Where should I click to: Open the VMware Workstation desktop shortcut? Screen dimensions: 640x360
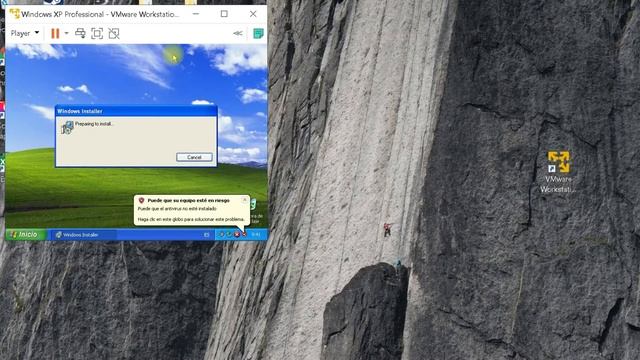[x=558, y=171]
